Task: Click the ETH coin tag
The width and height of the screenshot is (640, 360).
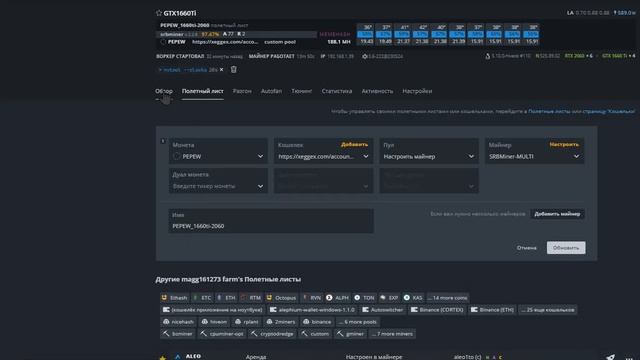Action: 227,298
